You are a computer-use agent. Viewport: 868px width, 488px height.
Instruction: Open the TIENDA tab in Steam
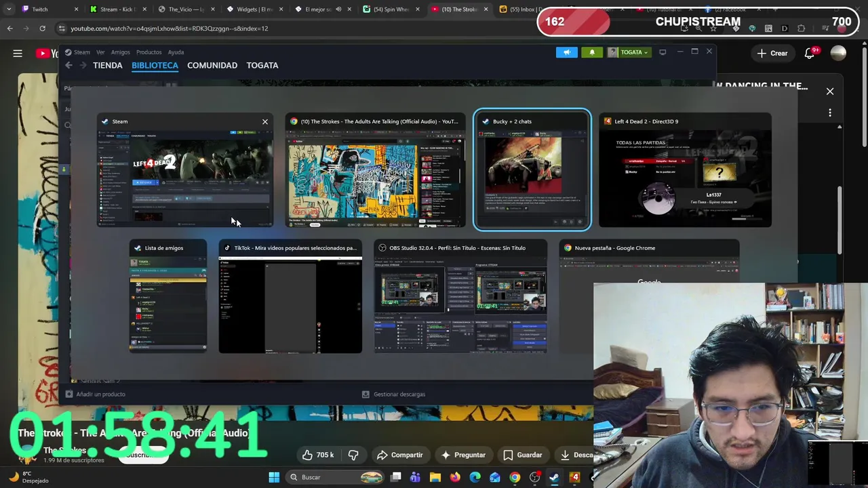(108, 65)
